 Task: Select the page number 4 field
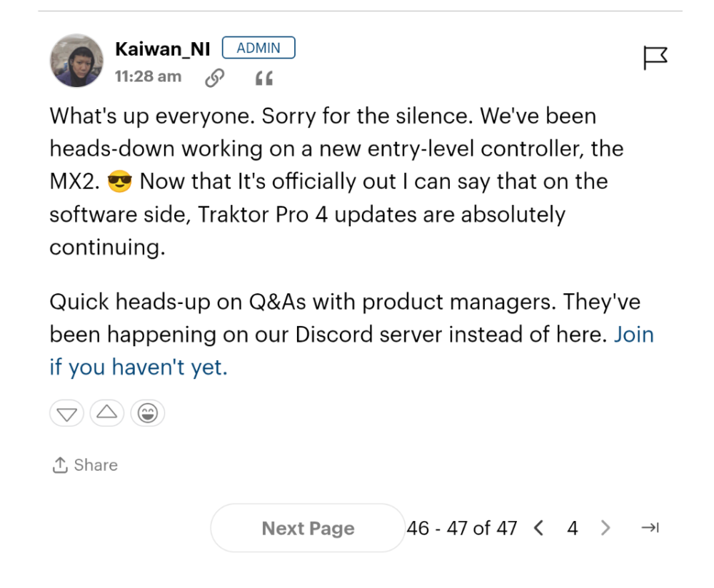[x=572, y=528]
